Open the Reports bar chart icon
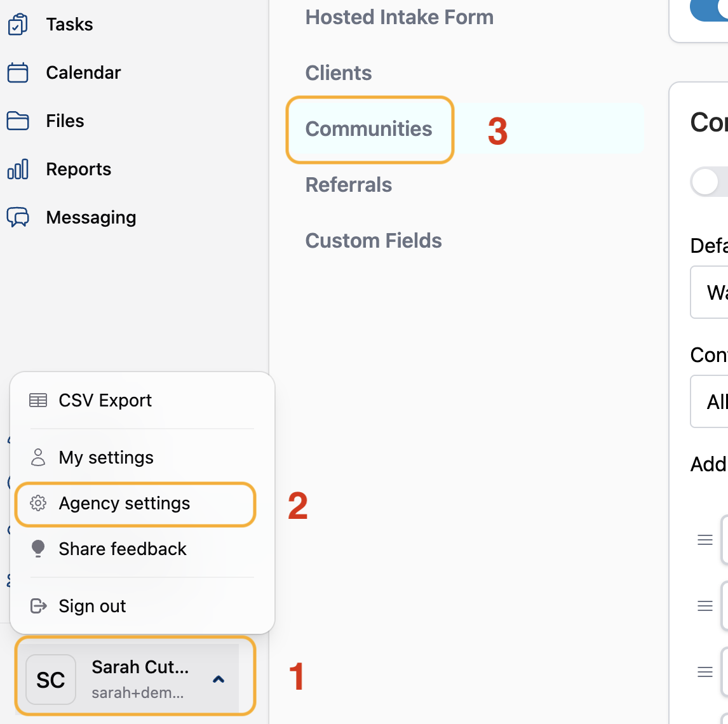Screen dimensions: 728x724 18,170
